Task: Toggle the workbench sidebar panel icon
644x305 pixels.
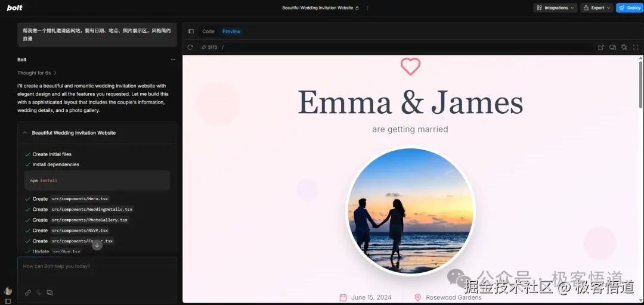Action: 191,31
